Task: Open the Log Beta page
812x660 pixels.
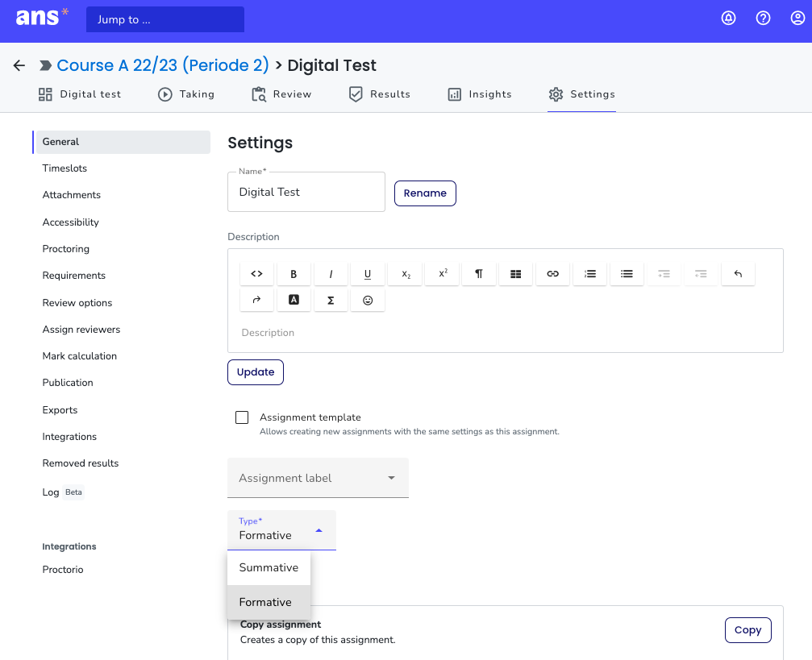Action: pyautogui.click(x=63, y=492)
